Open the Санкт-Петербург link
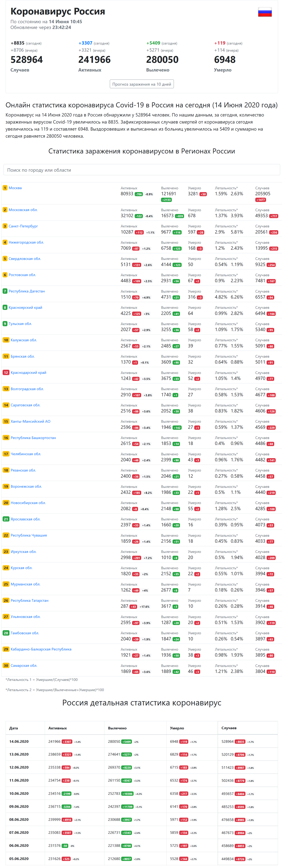The height and width of the screenshot is (868, 282). (x=23, y=226)
